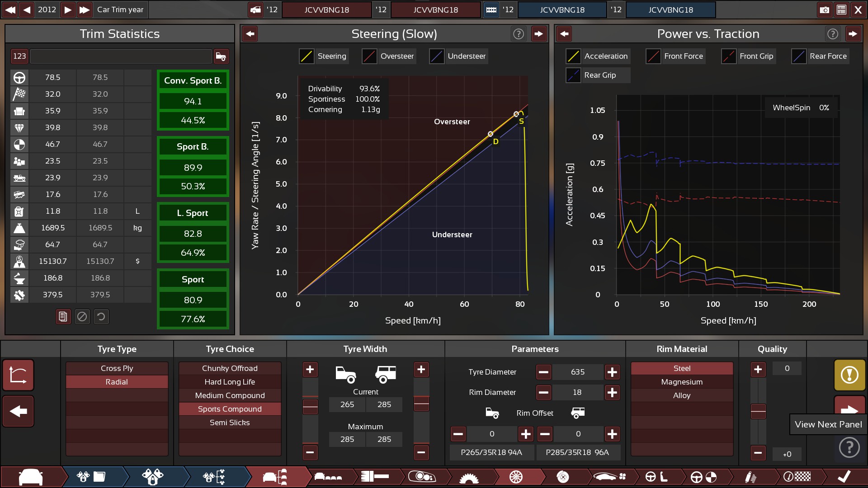Increase front rim offset
This screenshot has height=488, width=868.
(x=526, y=434)
